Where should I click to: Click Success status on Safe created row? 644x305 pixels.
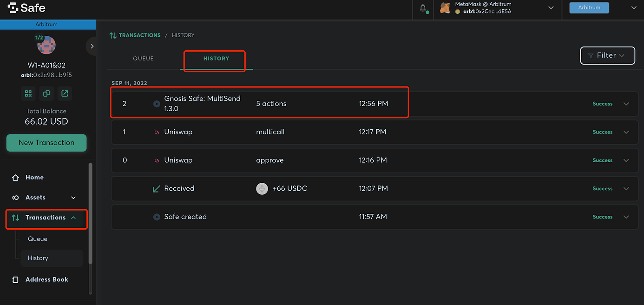click(603, 217)
